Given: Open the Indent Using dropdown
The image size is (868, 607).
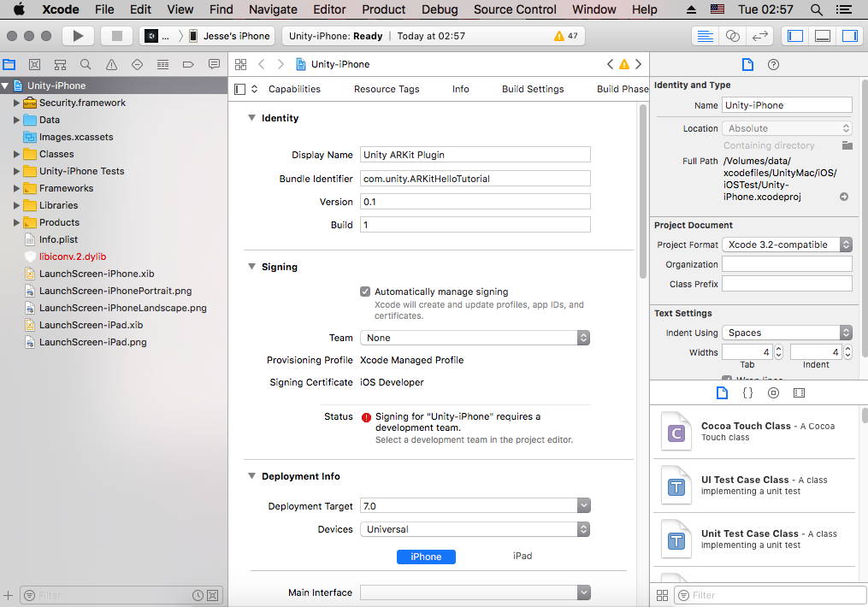Looking at the screenshot, I should [787, 333].
